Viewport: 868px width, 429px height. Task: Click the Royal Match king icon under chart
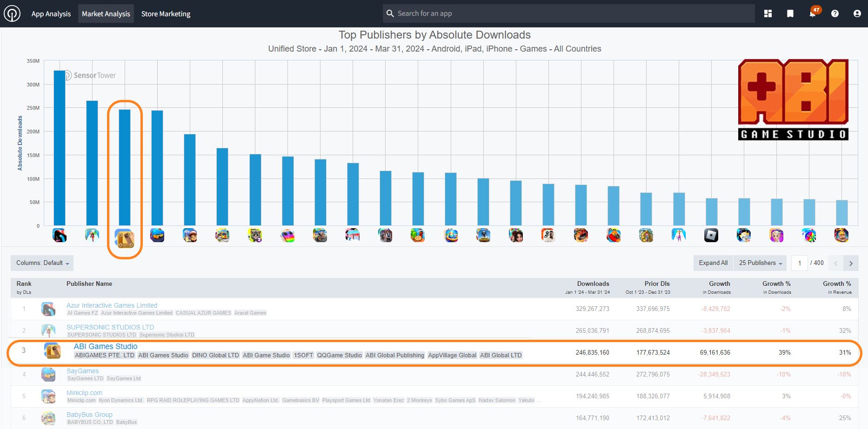[x=841, y=235]
